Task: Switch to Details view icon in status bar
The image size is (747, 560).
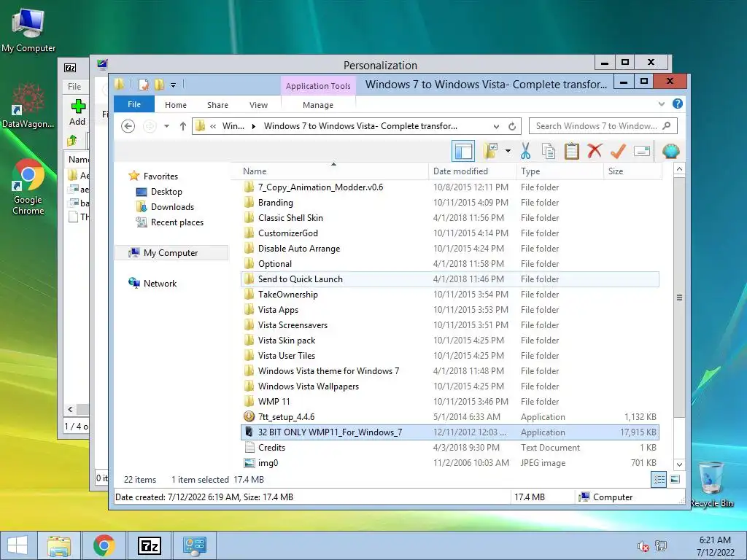Action: [x=659, y=480]
